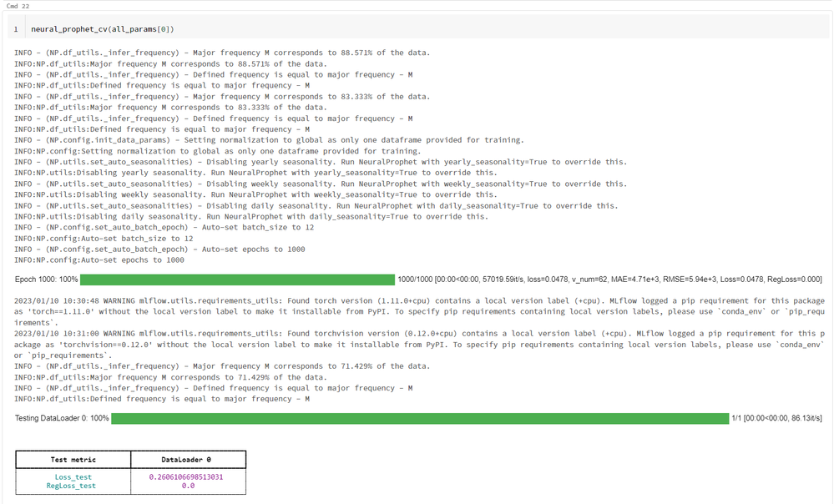The height and width of the screenshot is (504, 834).
Task: Click line number 1 in the code cell
Action: 15,29
